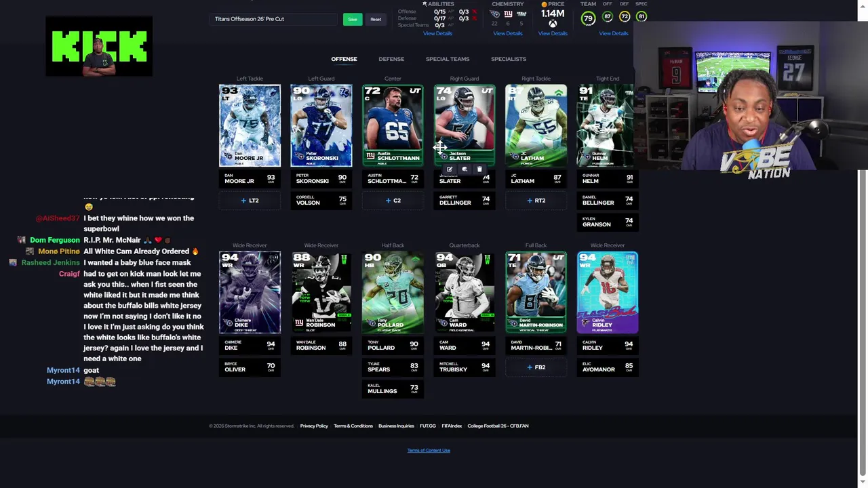Click the Reset button
Viewport: 868px width, 488px height.
click(x=376, y=19)
